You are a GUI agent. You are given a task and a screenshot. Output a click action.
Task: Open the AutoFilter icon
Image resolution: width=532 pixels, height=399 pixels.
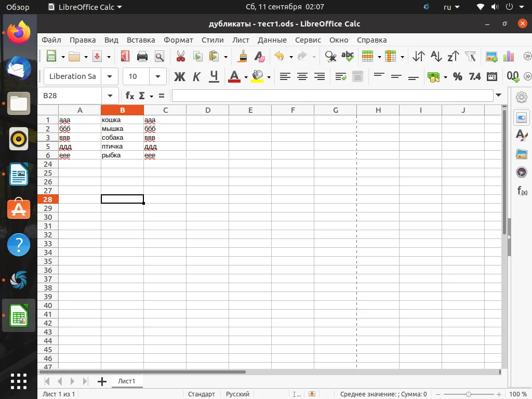click(469, 56)
